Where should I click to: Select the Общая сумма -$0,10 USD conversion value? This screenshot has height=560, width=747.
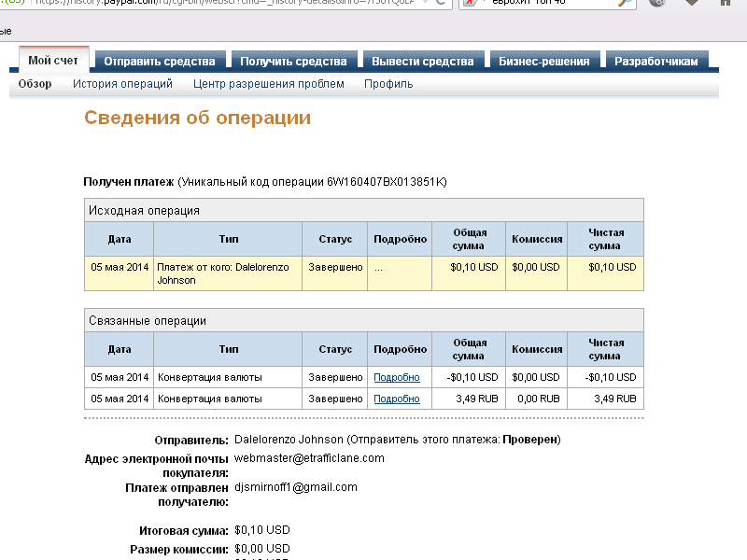(x=472, y=377)
